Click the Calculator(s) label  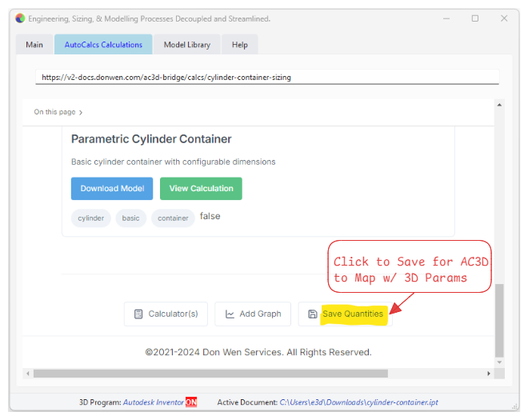173,314
